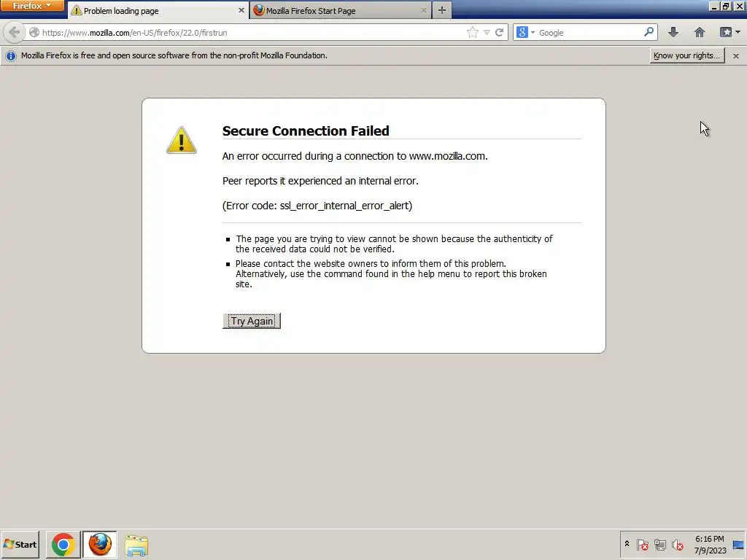Open Google search engine selector dropdown
The width and height of the screenshot is (747, 560).
pos(525,32)
